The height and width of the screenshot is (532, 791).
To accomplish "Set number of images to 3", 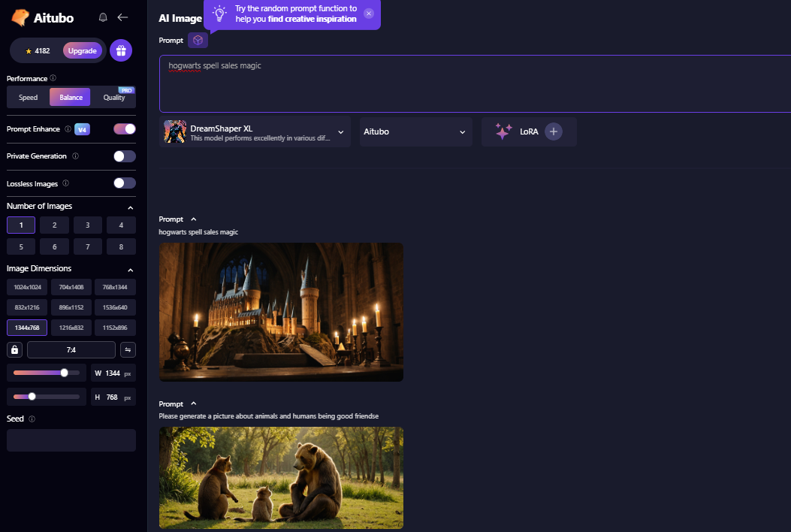I will point(88,225).
